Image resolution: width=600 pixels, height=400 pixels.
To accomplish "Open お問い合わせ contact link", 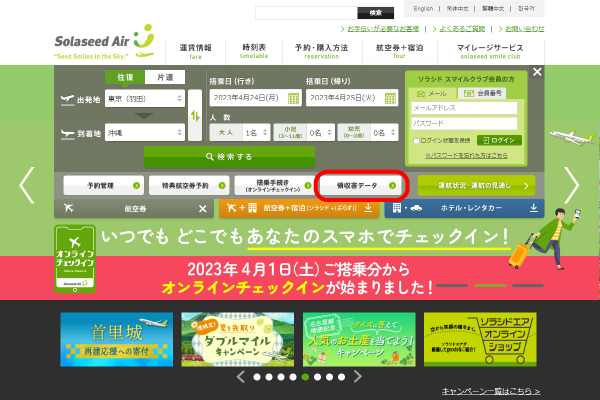I will [x=525, y=29].
